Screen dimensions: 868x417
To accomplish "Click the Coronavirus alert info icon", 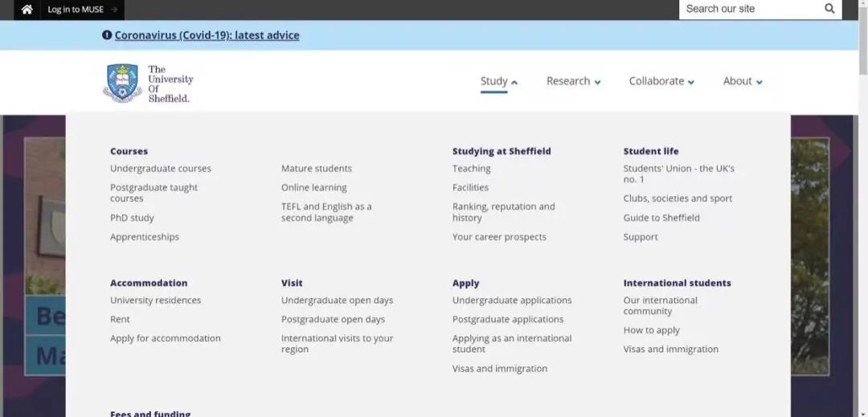I will point(107,35).
